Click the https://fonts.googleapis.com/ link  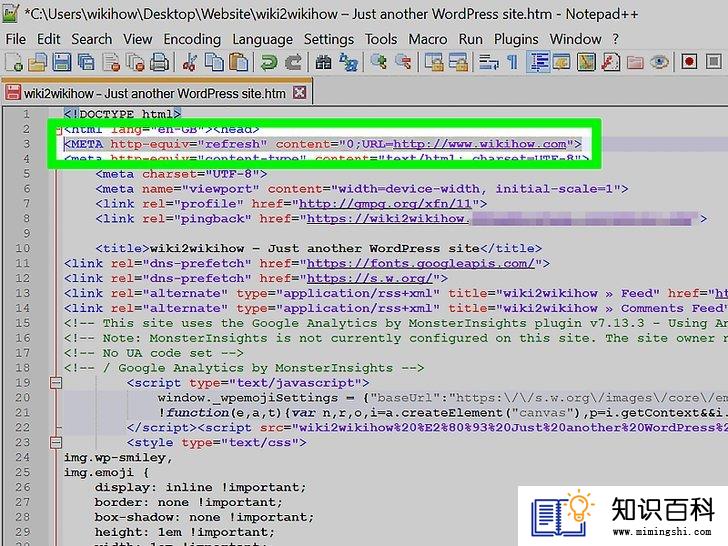pyautogui.click(x=421, y=263)
